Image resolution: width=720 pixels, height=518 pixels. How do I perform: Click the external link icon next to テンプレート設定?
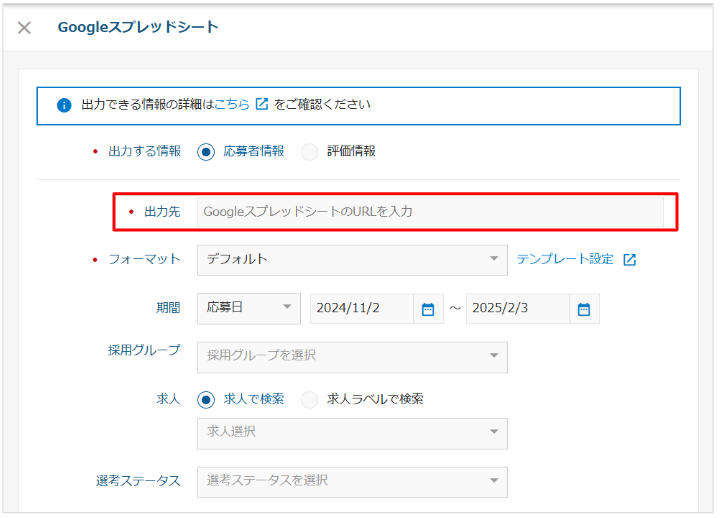coord(630,260)
